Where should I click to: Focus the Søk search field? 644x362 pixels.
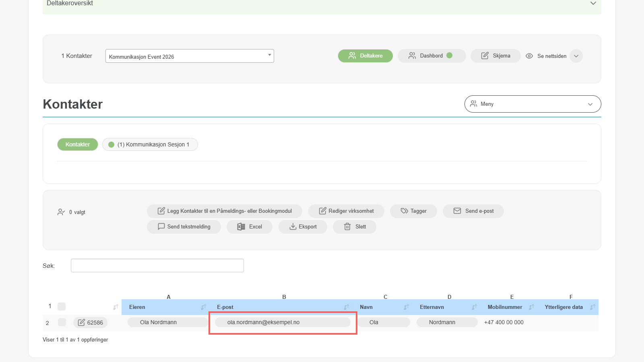[157, 265]
